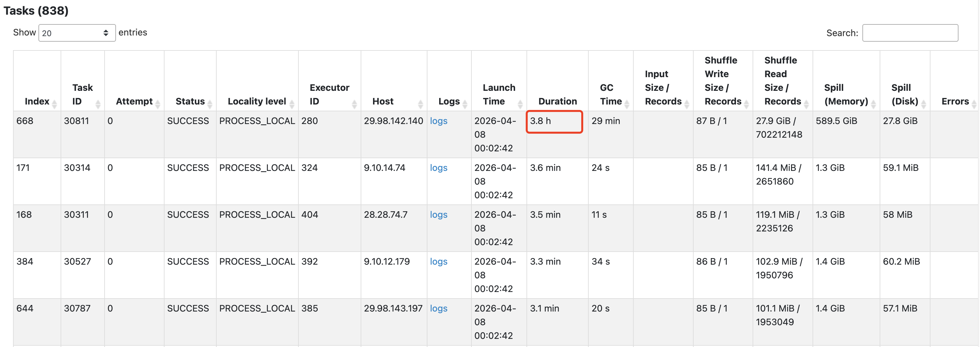Viewport: 980px width, 347px height.
Task: Open the Show entries dropdown
Action: [x=77, y=33]
